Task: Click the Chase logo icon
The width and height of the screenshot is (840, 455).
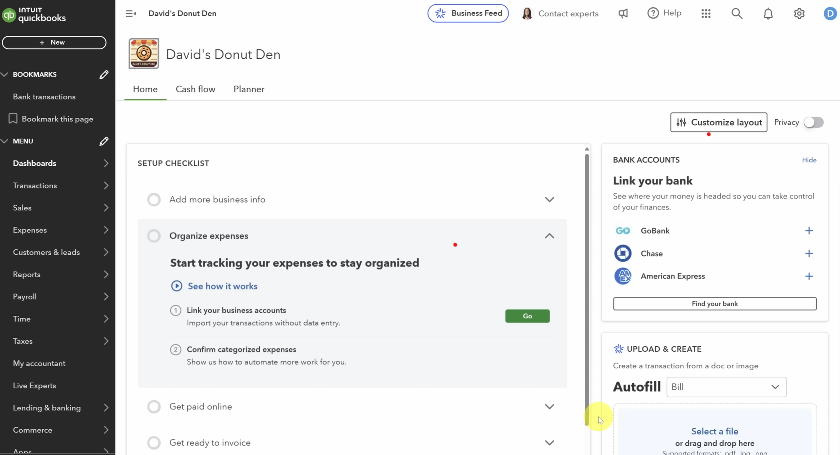Action: pyautogui.click(x=622, y=253)
